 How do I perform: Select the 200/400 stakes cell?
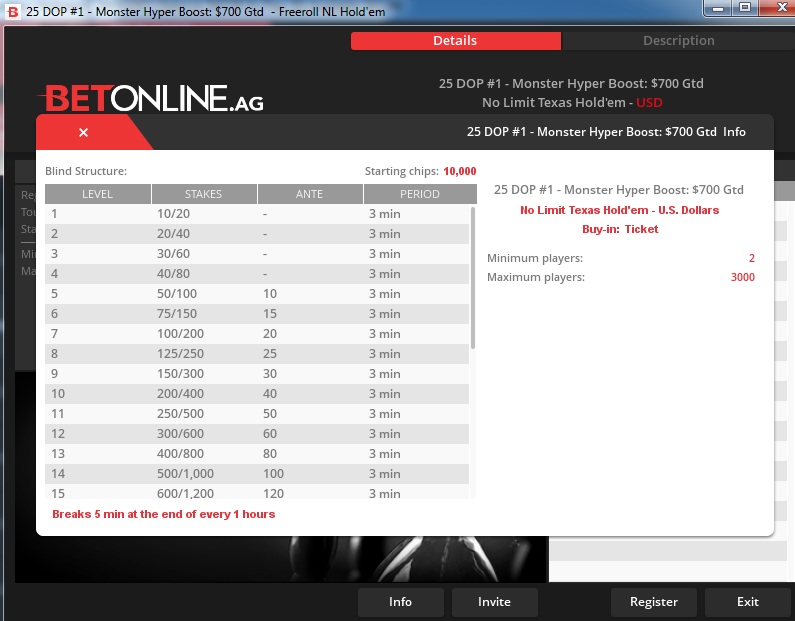click(x=180, y=394)
